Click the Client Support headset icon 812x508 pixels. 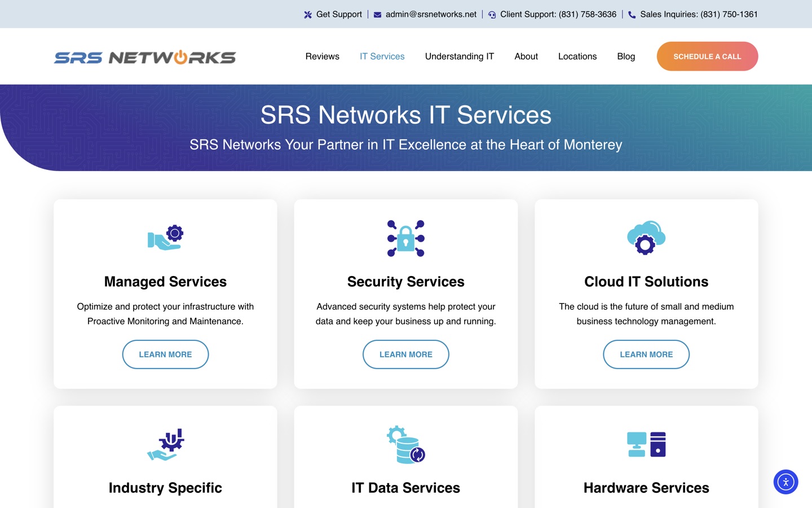pos(492,15)
